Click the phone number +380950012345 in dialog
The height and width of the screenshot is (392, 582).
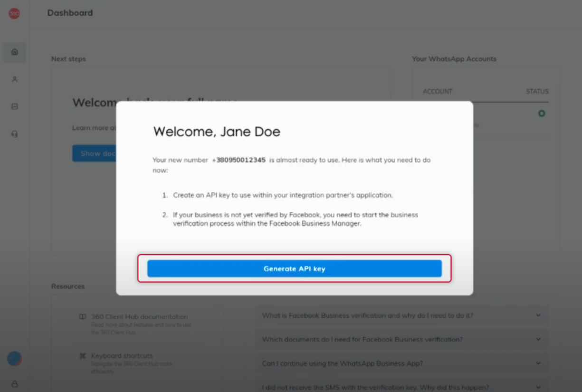pos(239,160)
